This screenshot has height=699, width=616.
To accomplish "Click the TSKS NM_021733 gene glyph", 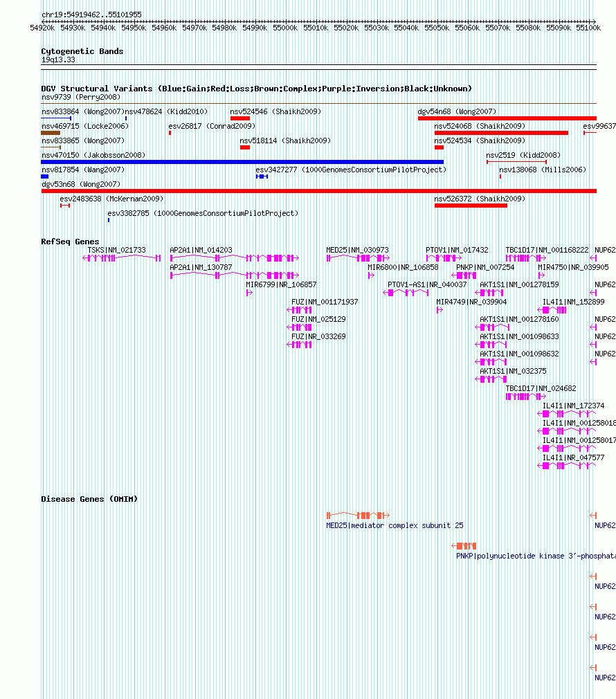I will click(x=122, y=258).
